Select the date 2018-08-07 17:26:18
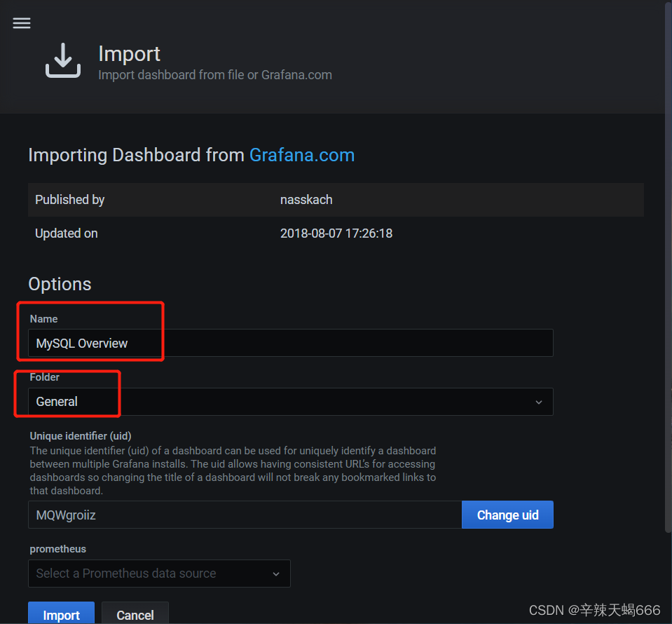672x624 pixels. click(336, 233)
